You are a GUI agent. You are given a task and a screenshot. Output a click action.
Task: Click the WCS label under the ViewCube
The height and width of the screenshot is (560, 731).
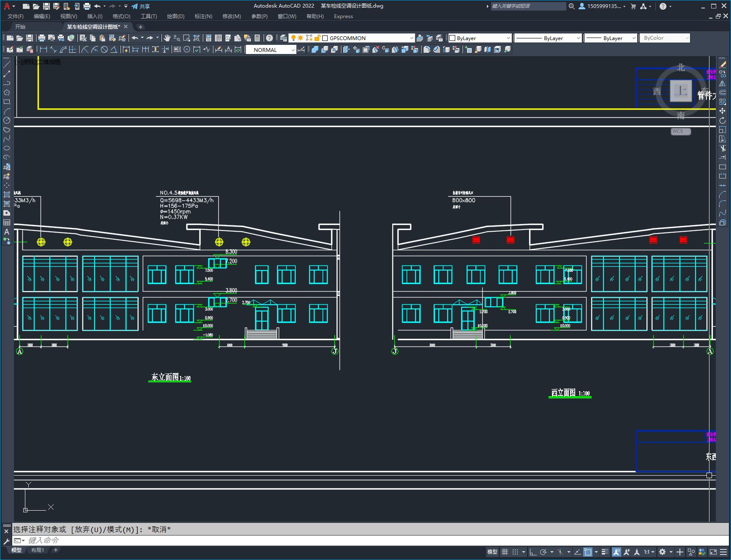[680, 131]
